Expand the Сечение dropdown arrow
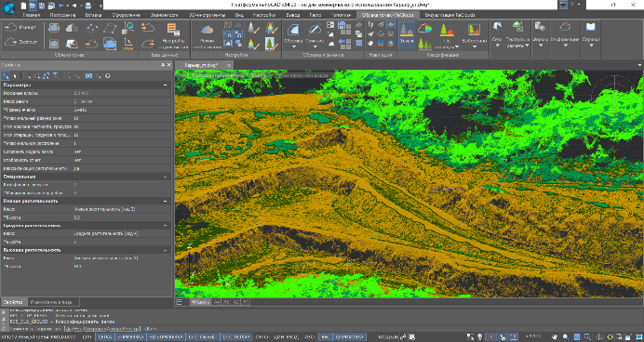 [x=315, y=46]
